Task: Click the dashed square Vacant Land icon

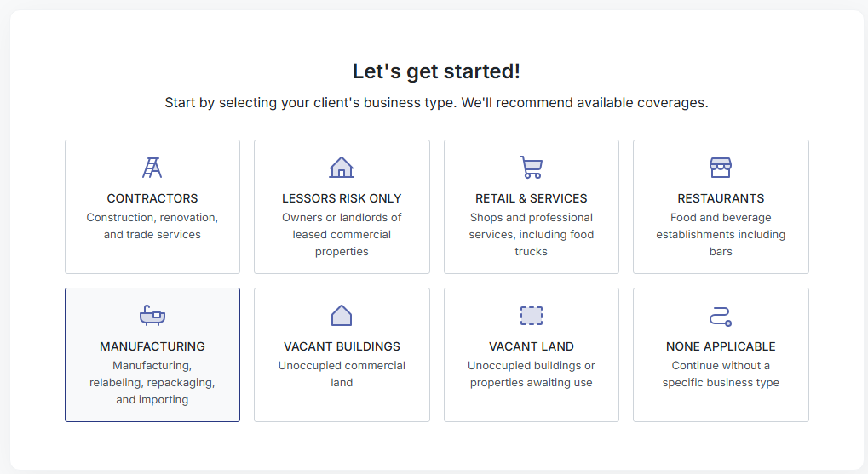Action: (531, 316)
